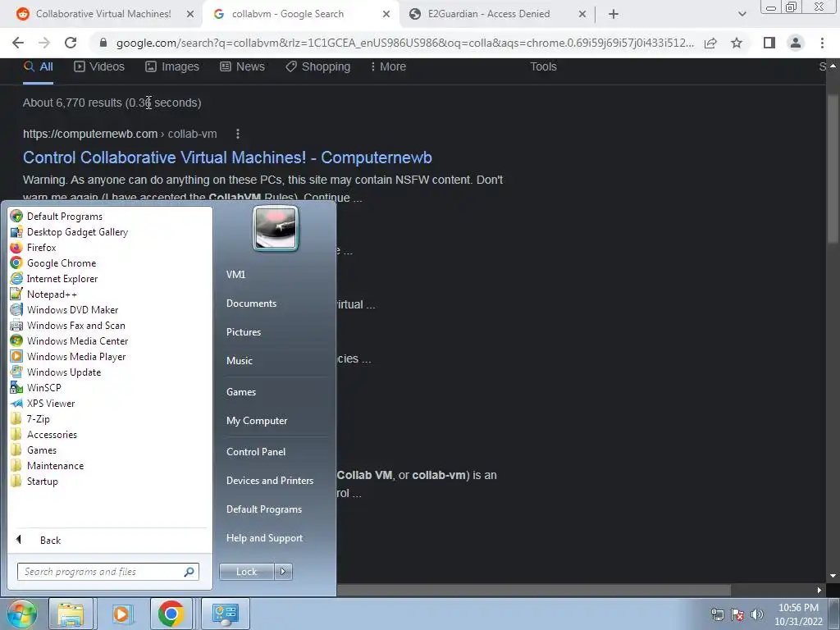Viewport: 840px width, 630px height.
Task: Select the News search filter
Action: [x=243, y=66]
